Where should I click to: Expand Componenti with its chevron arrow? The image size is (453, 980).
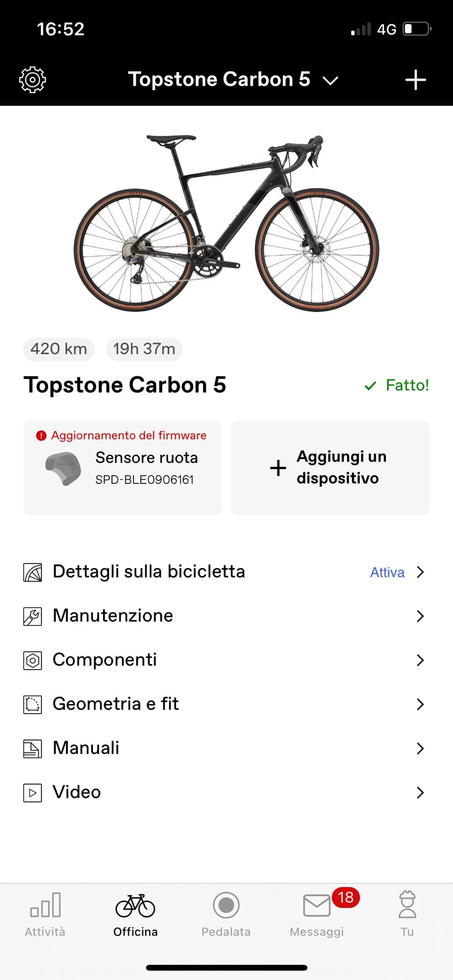pos(420,660)
